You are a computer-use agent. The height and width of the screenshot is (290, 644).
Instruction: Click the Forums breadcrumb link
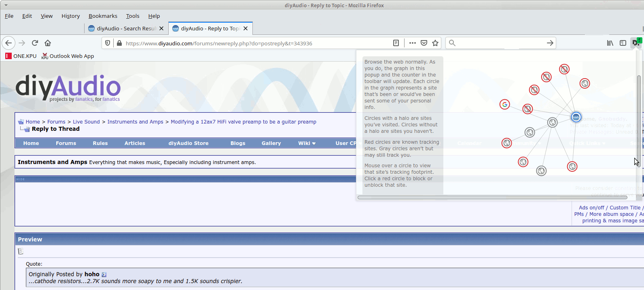56,122
